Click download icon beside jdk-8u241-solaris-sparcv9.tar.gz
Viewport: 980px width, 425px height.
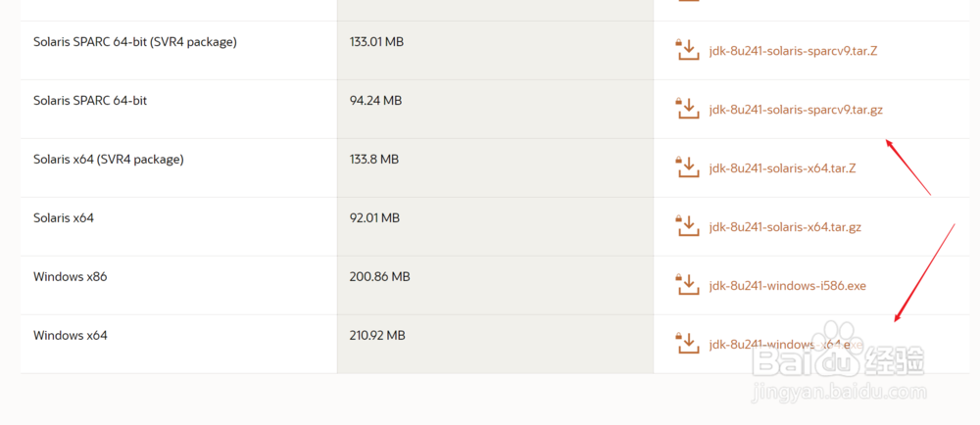point(686,109)
